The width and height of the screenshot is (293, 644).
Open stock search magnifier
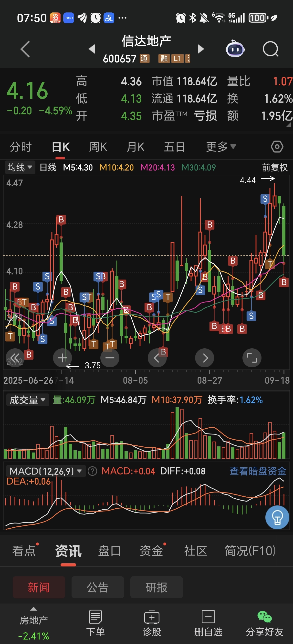(x=271, y=49)
